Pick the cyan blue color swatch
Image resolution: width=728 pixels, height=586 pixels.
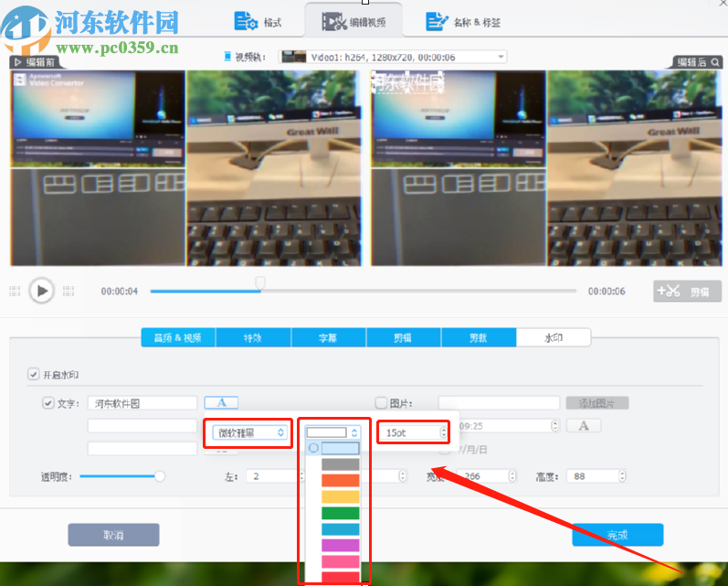coord(341,529)
